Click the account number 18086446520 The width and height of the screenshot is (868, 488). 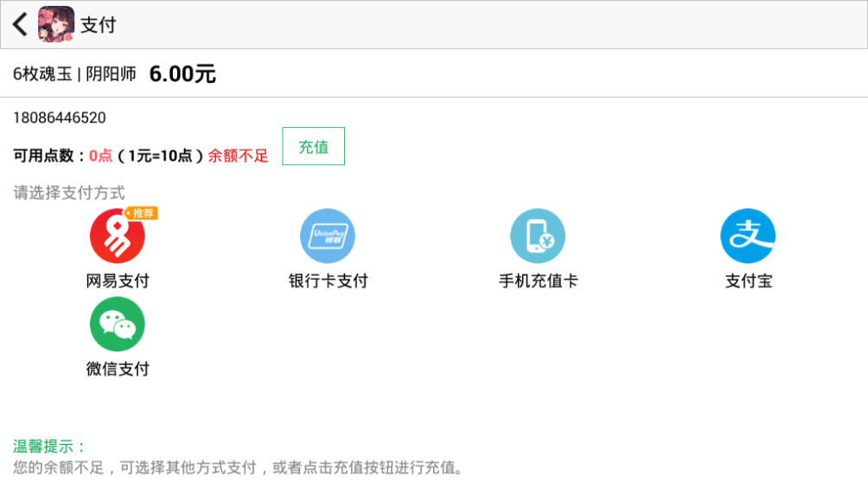coord(60,117)
